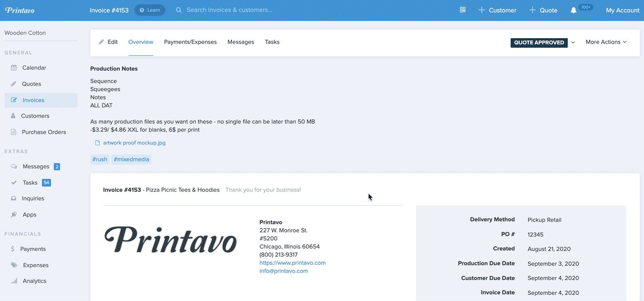The height and width of the screenshot is (301, 644).
Task: Click the info@printavo.com email link
Action: pyautogui.click(x=283, y=271)
